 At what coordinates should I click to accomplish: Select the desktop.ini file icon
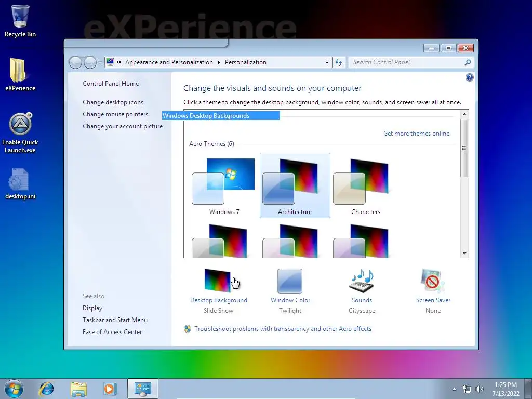point(20,184)
